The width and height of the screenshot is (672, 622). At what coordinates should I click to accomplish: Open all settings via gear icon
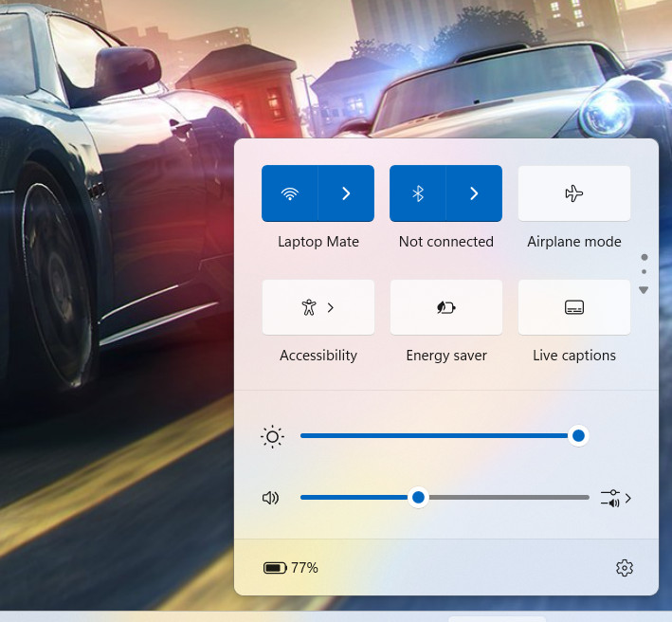(625, 568)
